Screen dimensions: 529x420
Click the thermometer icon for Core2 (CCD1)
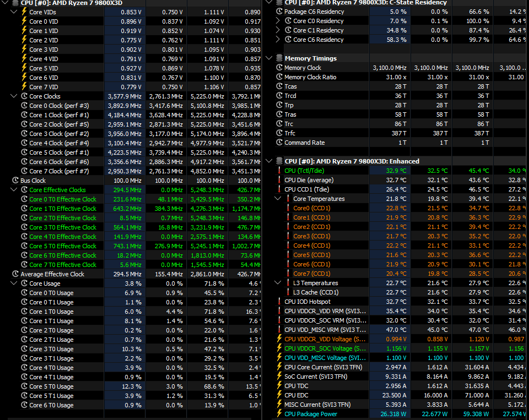coord(288,227)
